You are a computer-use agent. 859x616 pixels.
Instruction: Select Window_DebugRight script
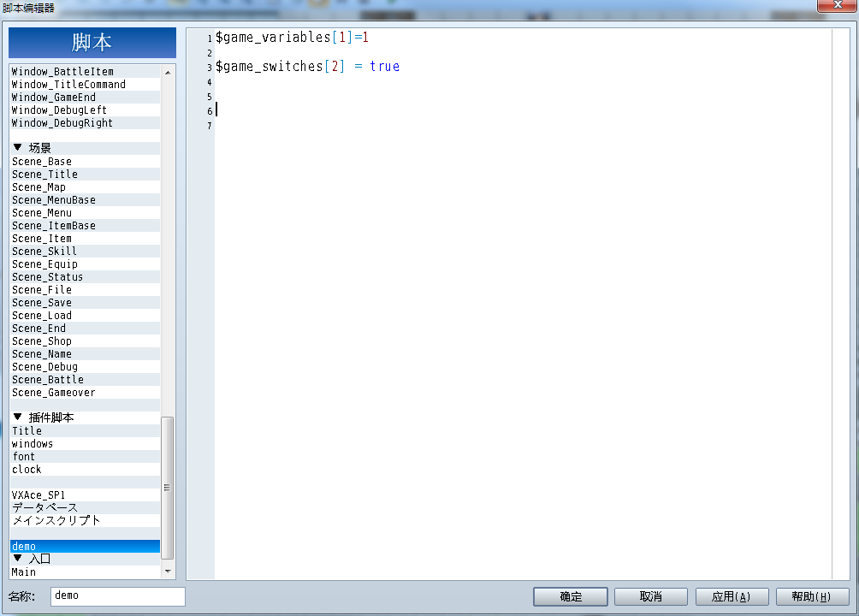[85, 122]
